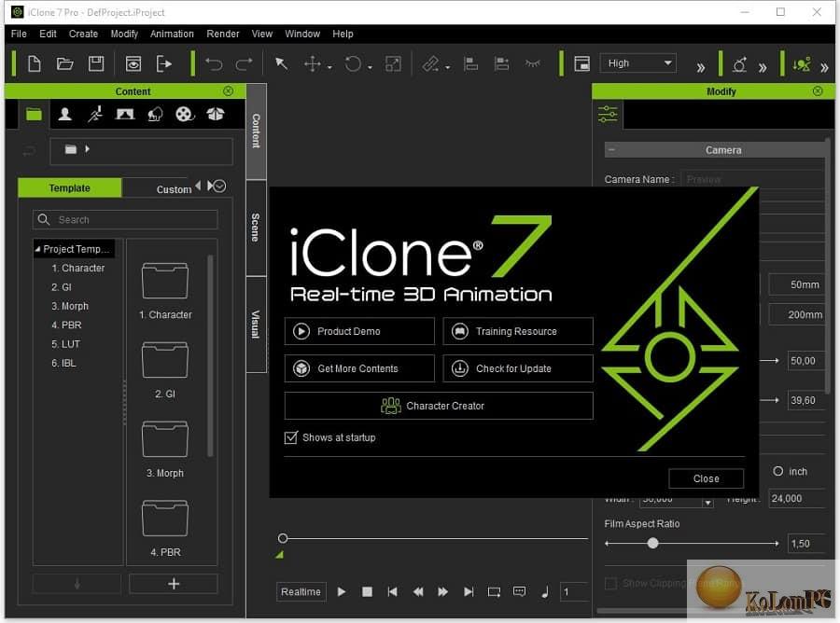
Task: Launch Character Creator from the splash
Action: (x=439, y=406)
